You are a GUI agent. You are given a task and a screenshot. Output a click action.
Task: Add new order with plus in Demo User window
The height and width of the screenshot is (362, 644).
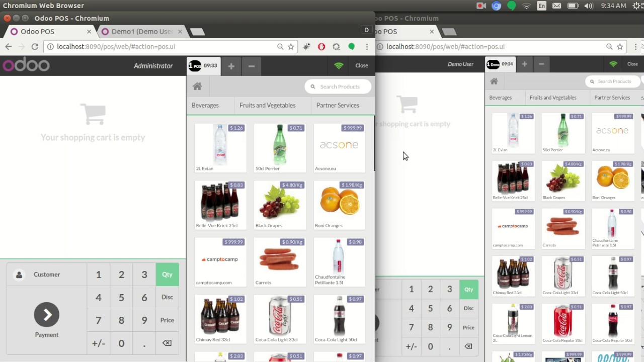[x=524, y=64]
